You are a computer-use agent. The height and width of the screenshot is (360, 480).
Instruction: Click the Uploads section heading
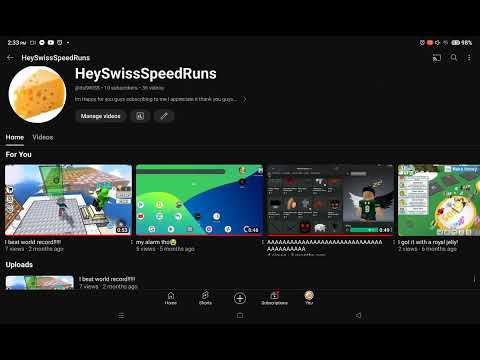pyautogui.click(x=19, y=265)
